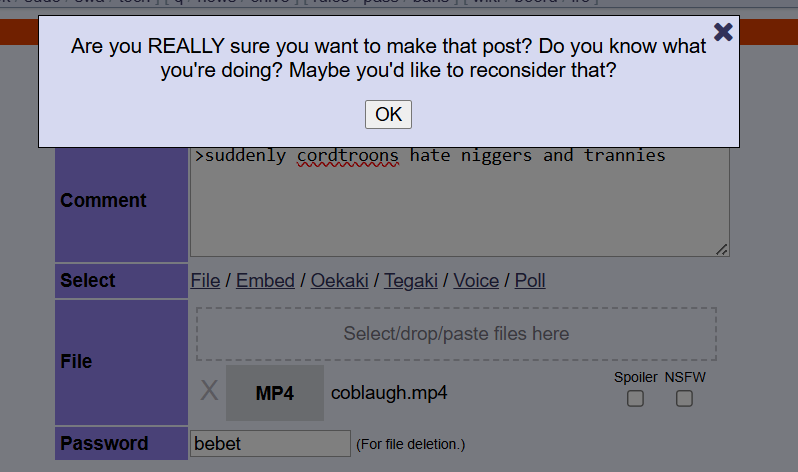Grab the comment box resize handle

click(x=722, y=249)
